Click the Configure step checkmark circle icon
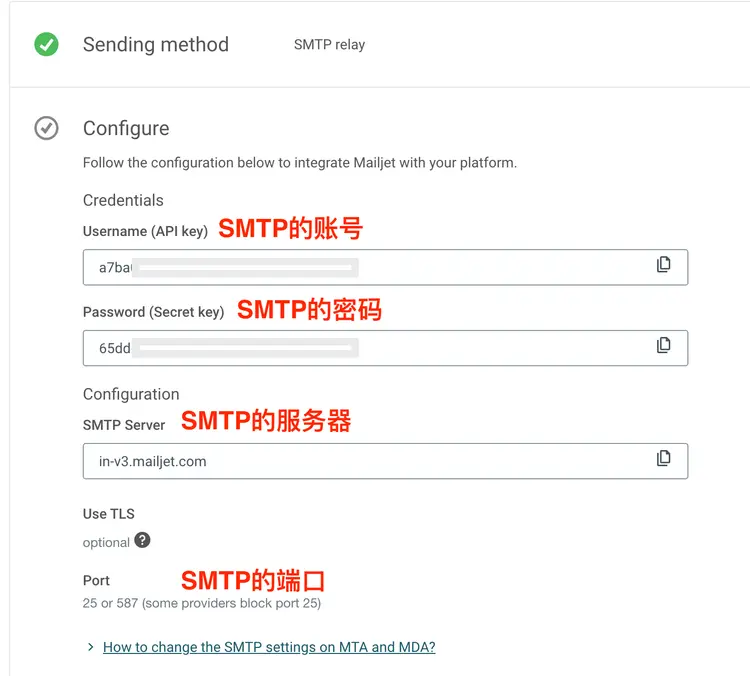 [x=46, y=128]
